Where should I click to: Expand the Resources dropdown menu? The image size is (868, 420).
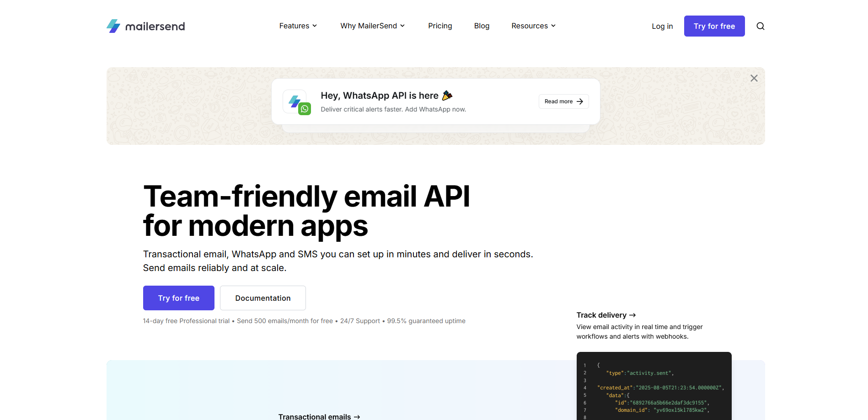point(534,26)
